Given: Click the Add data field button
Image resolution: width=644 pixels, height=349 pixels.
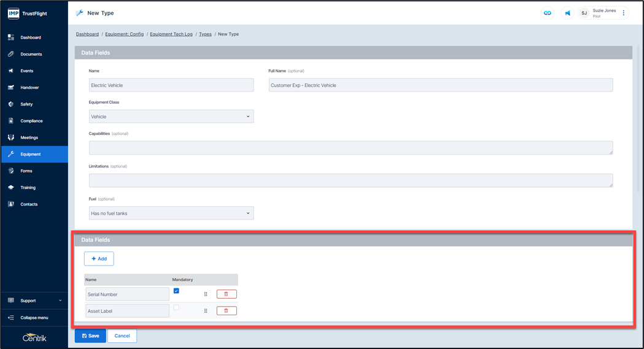Looking at the screenshot, I should (99, 259).
